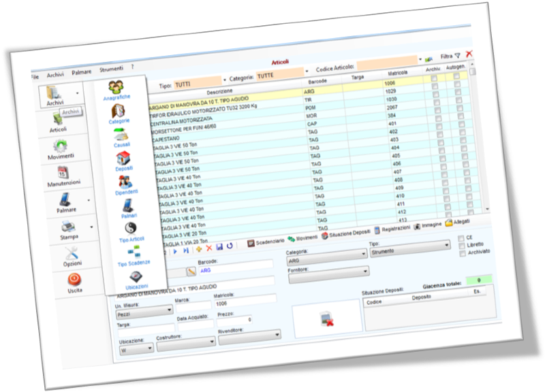Check Autogen. box for matricola 1006 row
Screen dimensions: 545x392
tap(456, 76)
